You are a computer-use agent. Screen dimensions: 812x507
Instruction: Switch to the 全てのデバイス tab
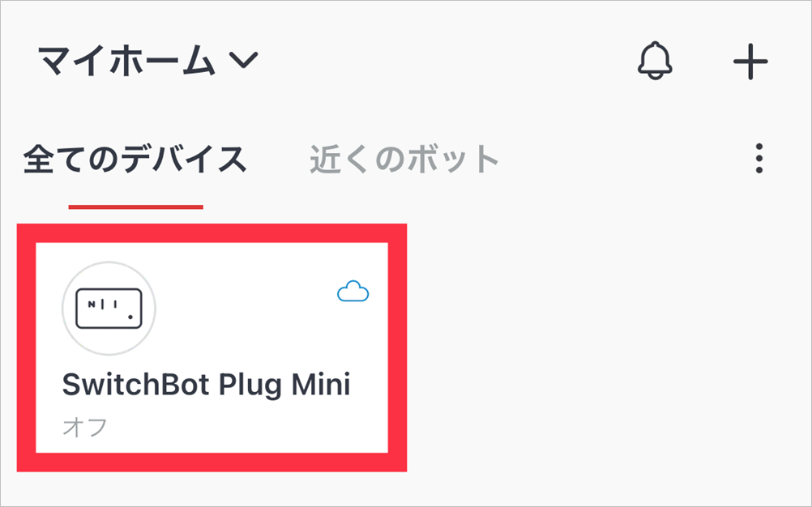[x=135, y=159]
